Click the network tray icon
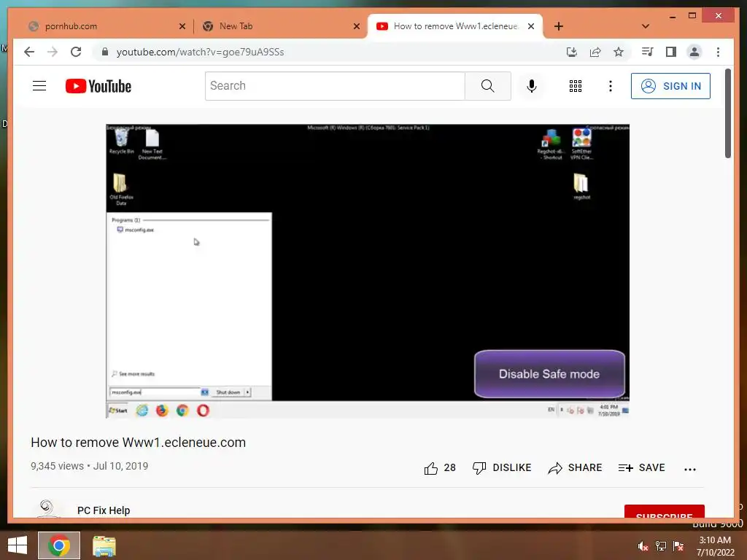The width and height of the screenshot is (747, 560). pos(661,545)
